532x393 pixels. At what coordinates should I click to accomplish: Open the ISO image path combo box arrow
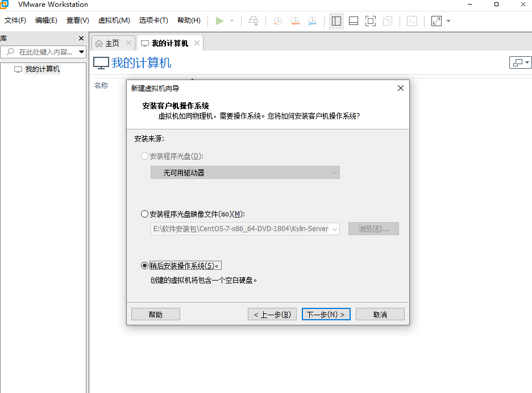click(x=335, y=229)
